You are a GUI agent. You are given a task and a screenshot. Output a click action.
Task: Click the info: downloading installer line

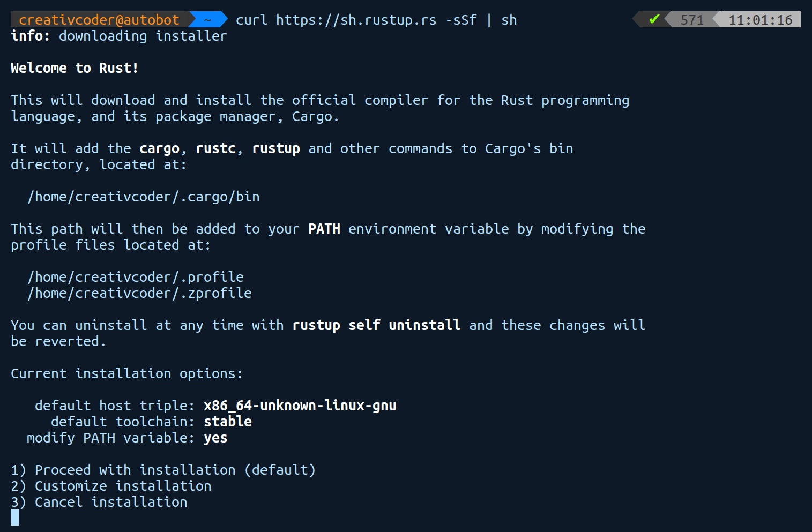tap(119, 36)
